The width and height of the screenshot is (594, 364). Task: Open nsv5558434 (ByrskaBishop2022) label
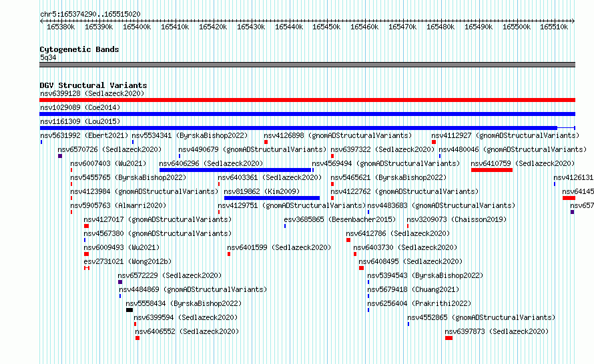pyautogui.click(x=184, y=303)
